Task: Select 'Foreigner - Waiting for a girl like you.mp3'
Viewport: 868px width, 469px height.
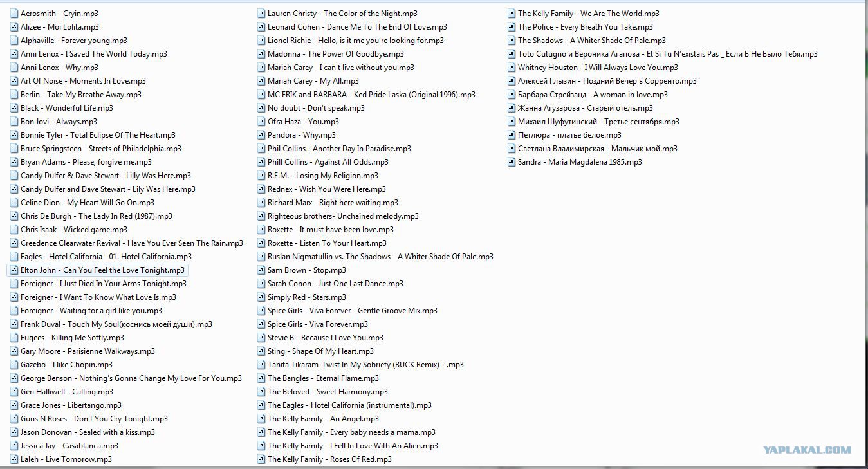Action: (91, 311)
